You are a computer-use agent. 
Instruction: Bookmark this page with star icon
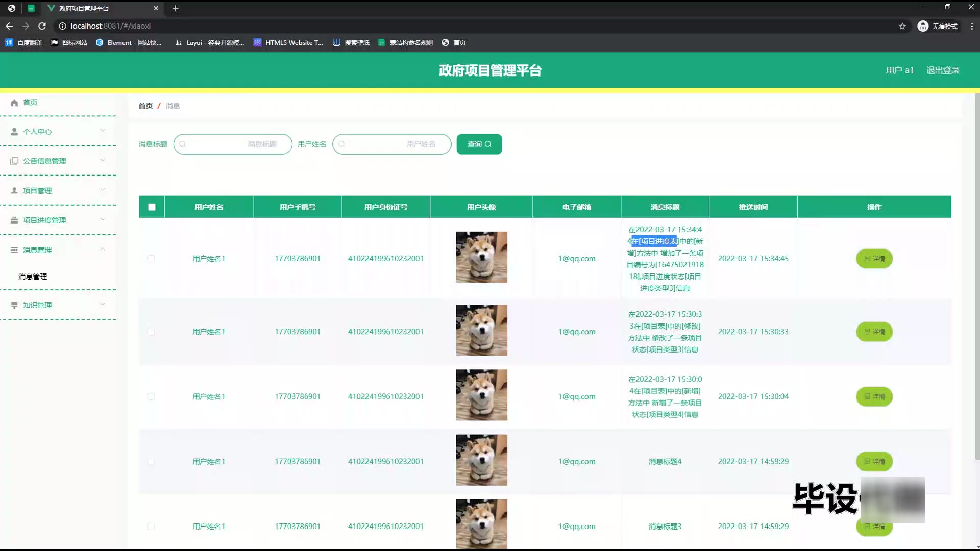902,26
